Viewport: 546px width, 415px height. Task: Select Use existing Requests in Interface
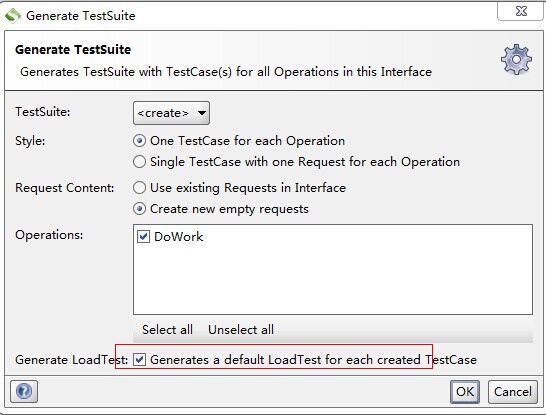139,188
